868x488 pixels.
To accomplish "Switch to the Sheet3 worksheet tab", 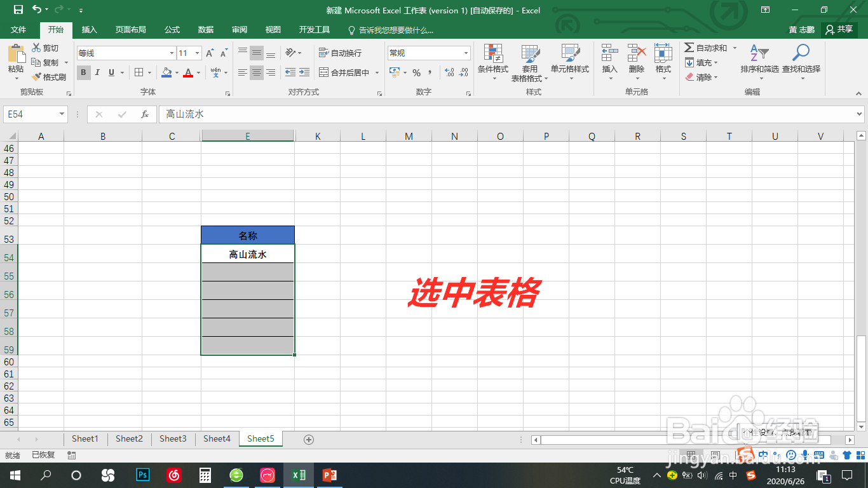I will [x=172, y=438].
